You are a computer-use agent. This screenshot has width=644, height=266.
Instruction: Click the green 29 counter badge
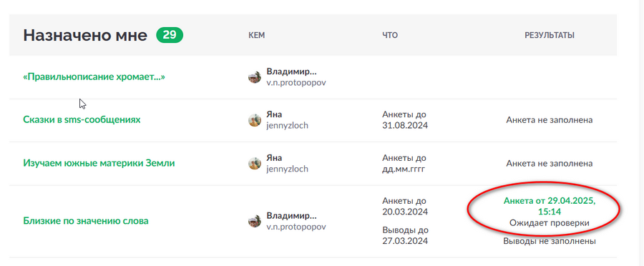tap(170, 35)
